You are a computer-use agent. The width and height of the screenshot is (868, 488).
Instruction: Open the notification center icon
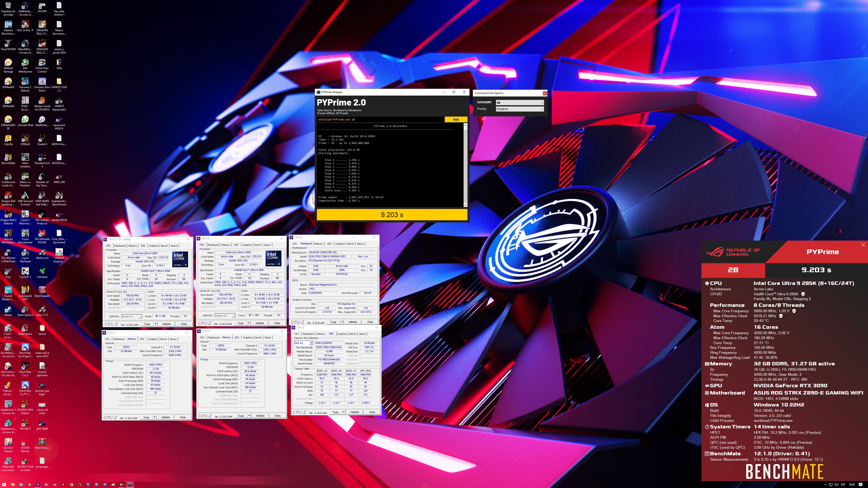tap(860, 485)
